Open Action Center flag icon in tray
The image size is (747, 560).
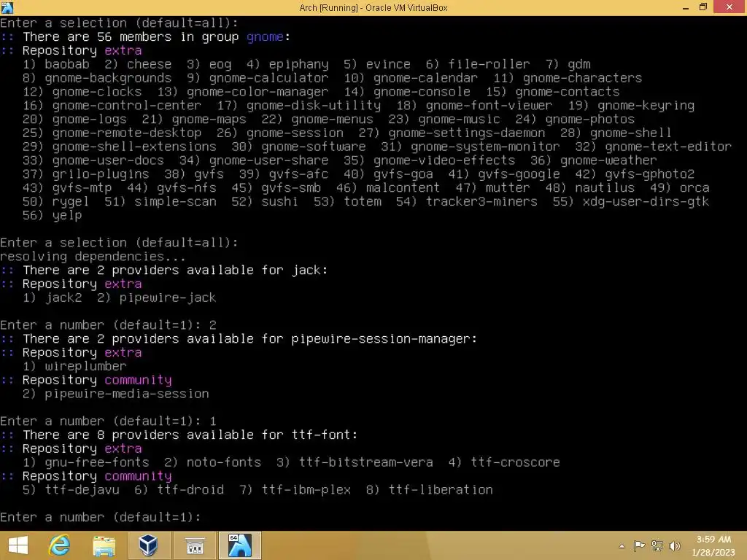click(639, 545)
